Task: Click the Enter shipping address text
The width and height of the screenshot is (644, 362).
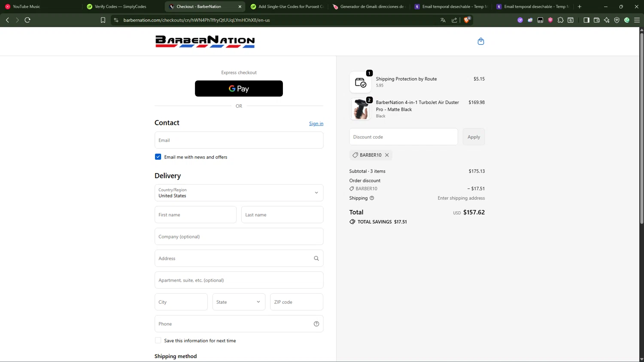Action: click(461, 198)
